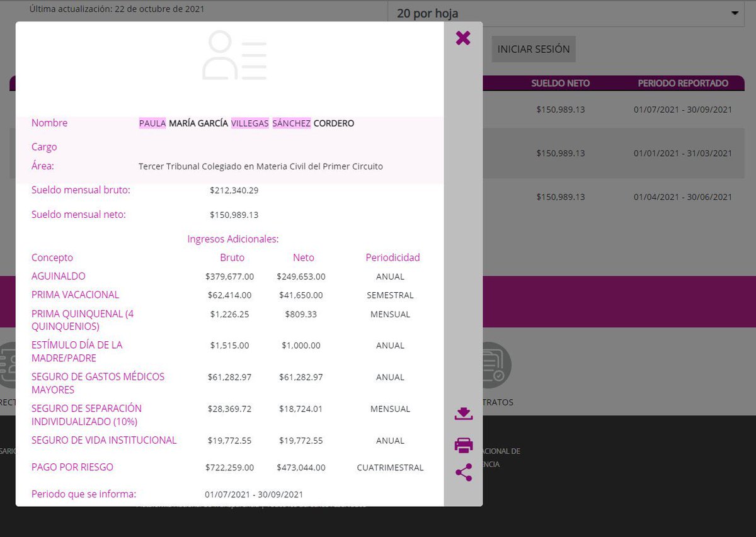Download the salary record
The image size is (756, 537).
click(x=464, y=414)
